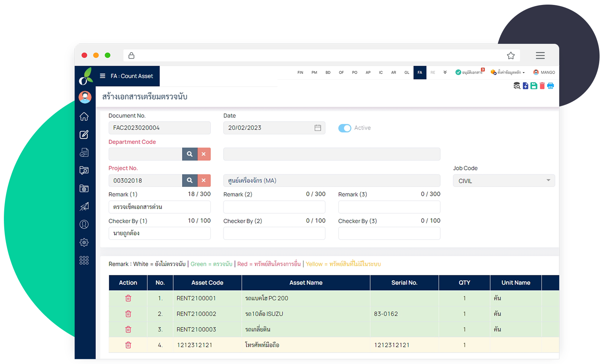Delete row for asset RENT2100002
The image size is (601, 364).
pyautogui.click(x=128, y=314)
